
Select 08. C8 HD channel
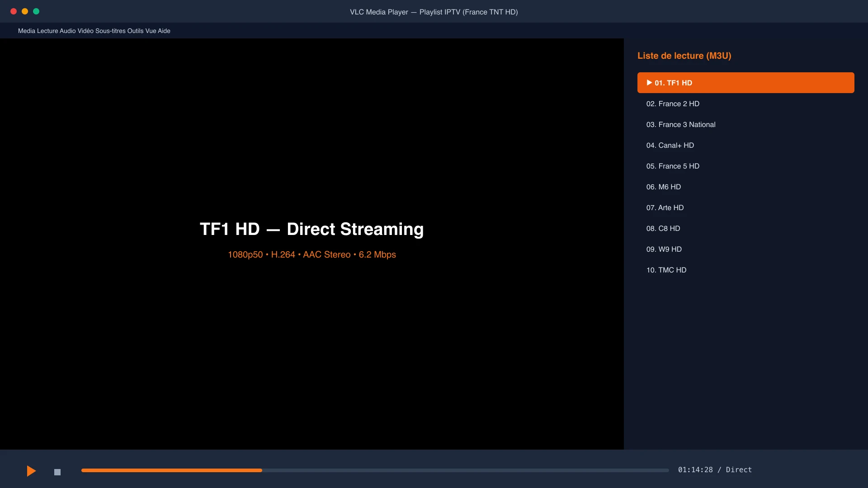[745, 228]
